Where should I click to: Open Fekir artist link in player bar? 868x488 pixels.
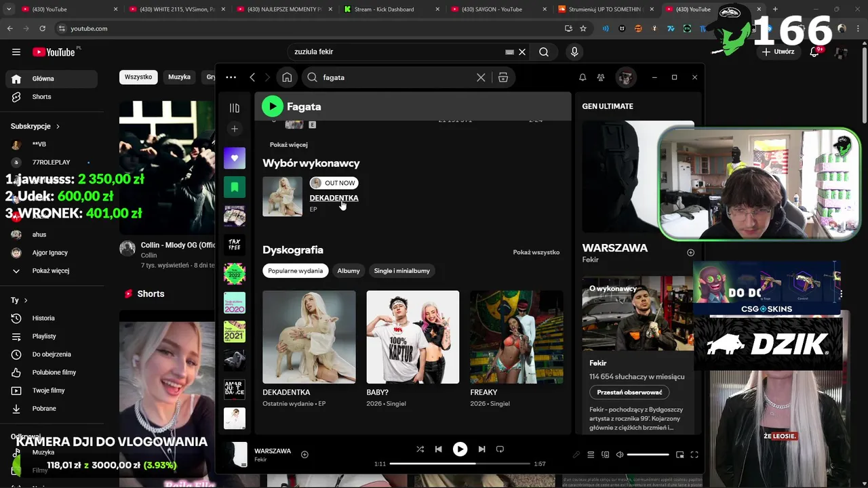point(260,460)
